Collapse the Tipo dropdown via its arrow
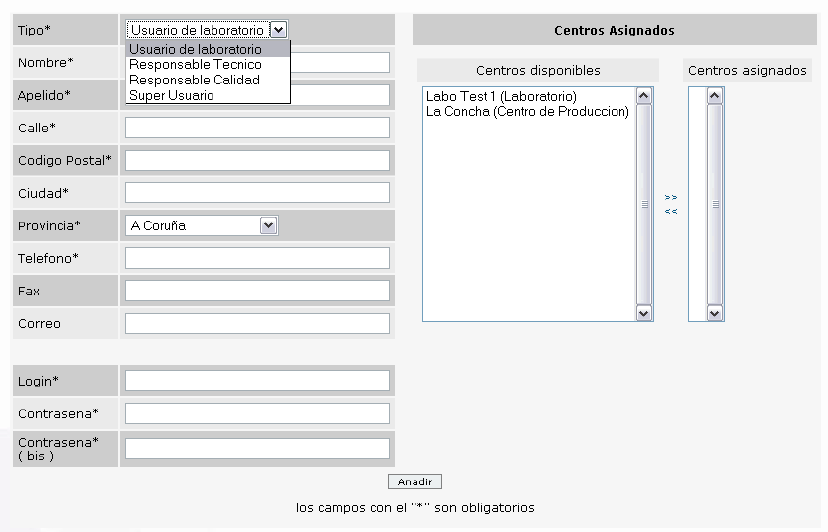The width and height of the screenshot is (828, 532). pyautogui.click(x=279, y=30)
